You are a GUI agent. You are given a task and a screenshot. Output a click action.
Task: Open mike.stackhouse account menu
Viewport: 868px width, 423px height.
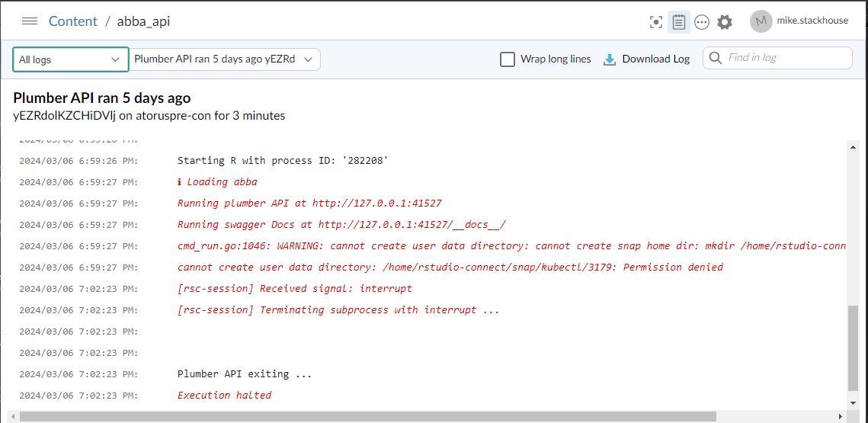812,21
